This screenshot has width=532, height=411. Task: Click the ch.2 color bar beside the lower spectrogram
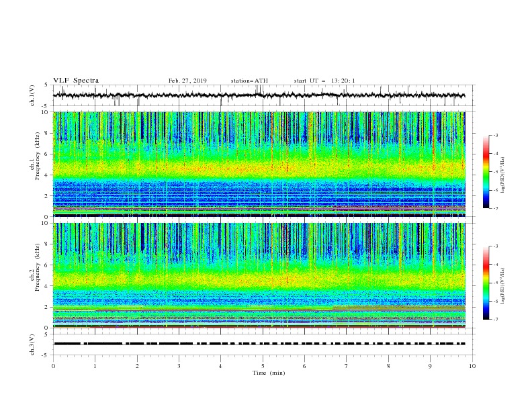click(486, 283)
